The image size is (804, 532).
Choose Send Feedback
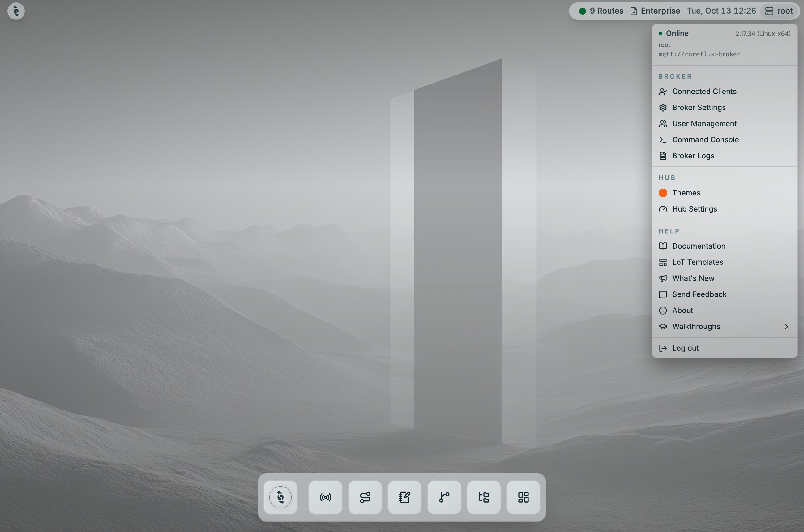pyautogui.click(x=725, y=294)
